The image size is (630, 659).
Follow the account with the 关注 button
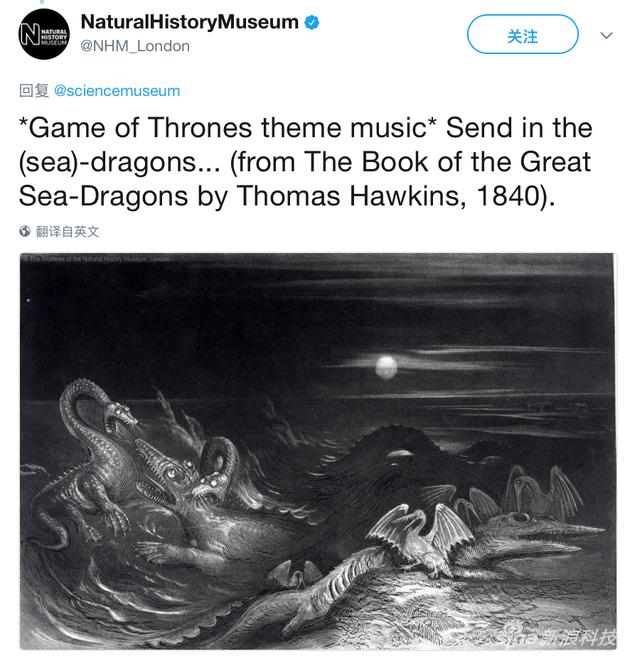pos(522,34)
